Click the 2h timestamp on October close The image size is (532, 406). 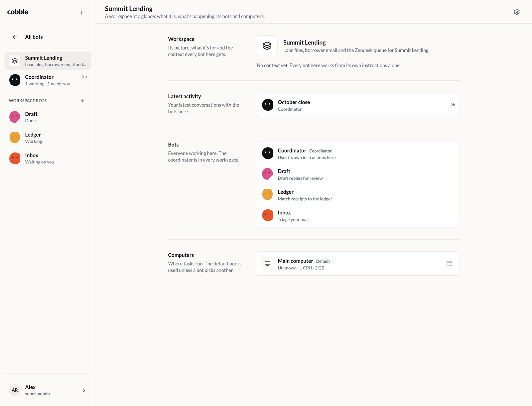[453, 105]
